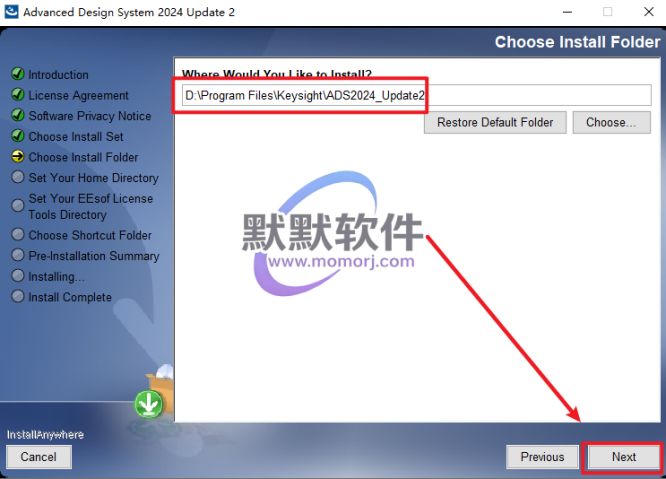Go back with the Previous button
Viewport: 666px width, 479px height.
[x=542, y=457]
